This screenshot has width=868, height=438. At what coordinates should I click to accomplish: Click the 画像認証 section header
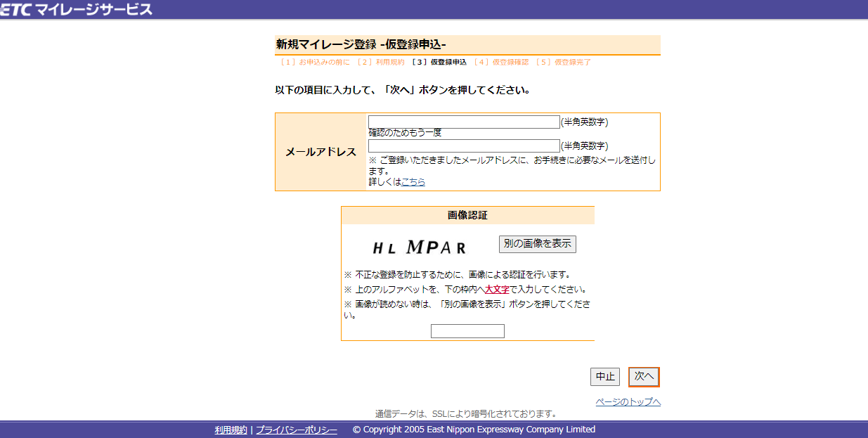467,215
